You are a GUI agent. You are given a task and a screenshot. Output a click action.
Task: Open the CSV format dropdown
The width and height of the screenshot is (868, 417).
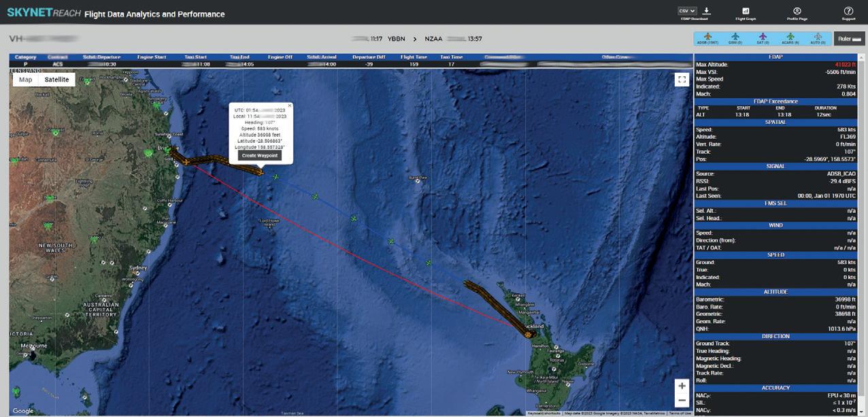pyautogui.click(x=688, y=11)
